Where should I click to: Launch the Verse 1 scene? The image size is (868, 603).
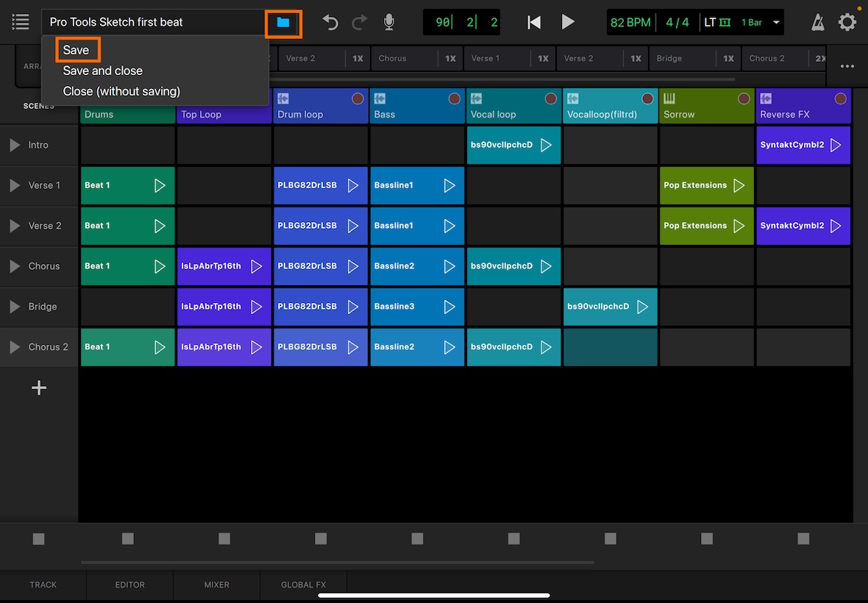click(x=15, y=185)
